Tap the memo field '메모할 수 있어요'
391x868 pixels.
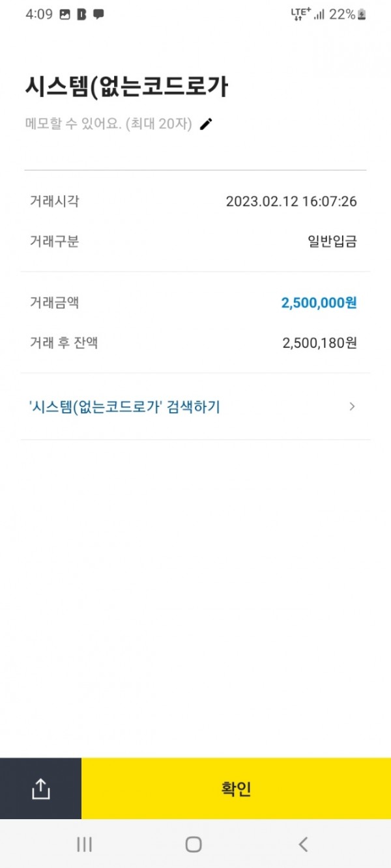[x=108, y=124]
